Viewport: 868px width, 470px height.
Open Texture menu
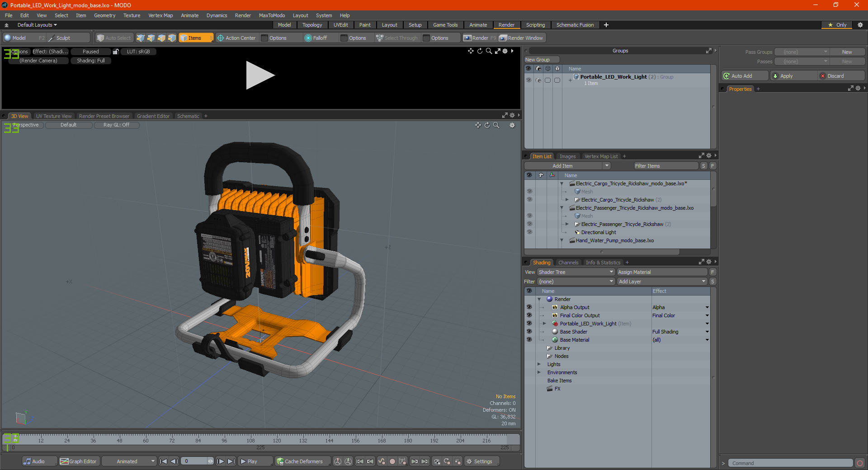pos(132,15)
